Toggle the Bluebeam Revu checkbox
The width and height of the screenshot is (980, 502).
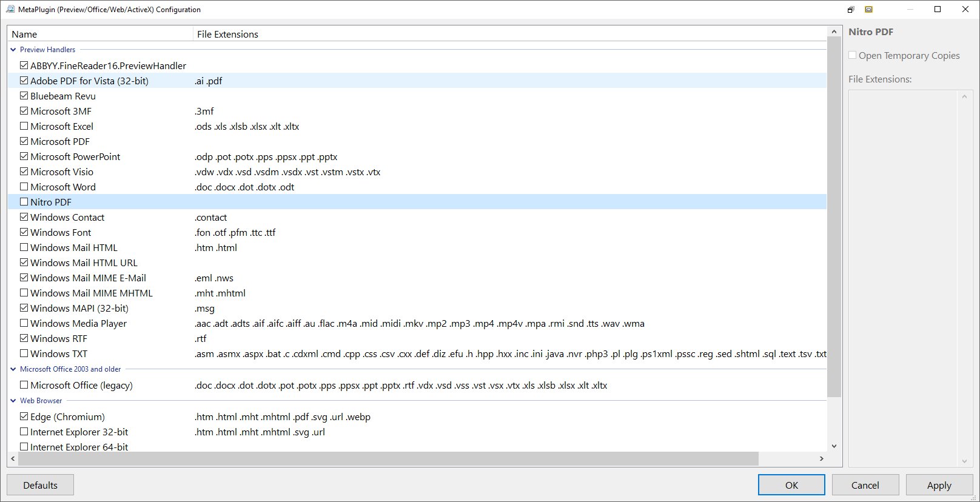click(x=24, y=96)
